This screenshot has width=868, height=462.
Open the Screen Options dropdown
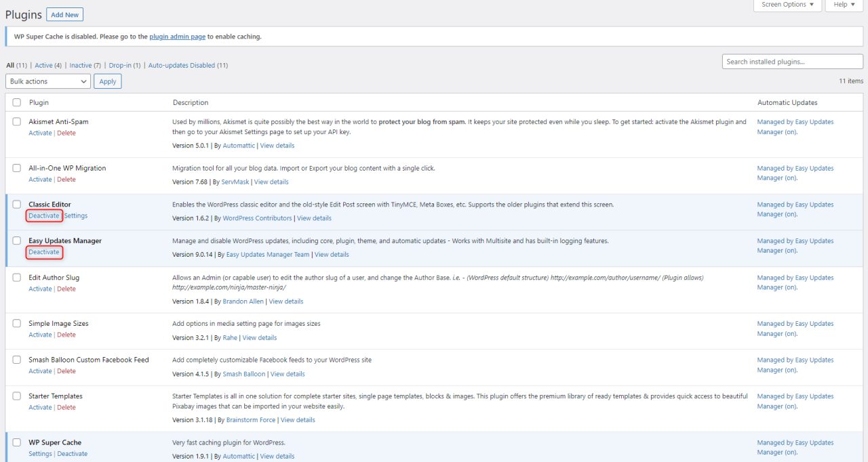pyautogui.click(x=787, y=5)
